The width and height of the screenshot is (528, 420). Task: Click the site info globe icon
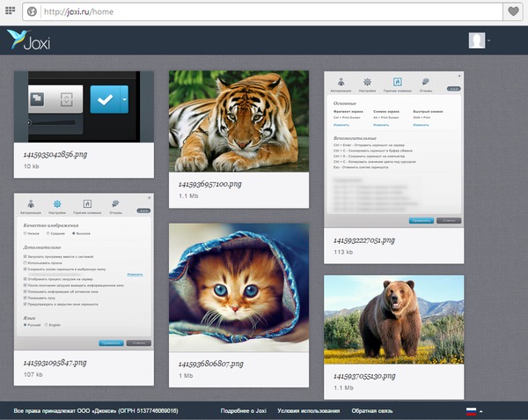click(x=32, y=11)
